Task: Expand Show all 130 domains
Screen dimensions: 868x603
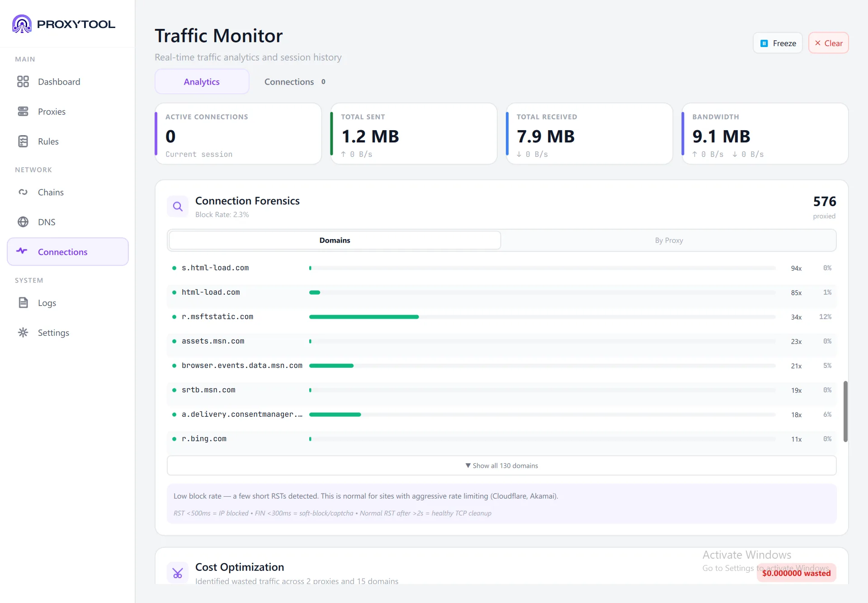Action: (x=501, y=466)
